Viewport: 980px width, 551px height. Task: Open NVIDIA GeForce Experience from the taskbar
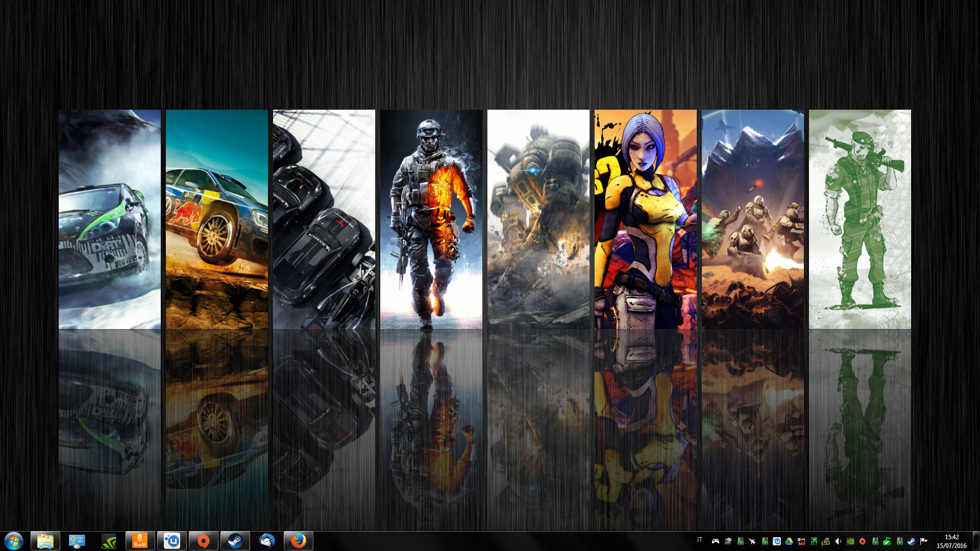(108, 541)
